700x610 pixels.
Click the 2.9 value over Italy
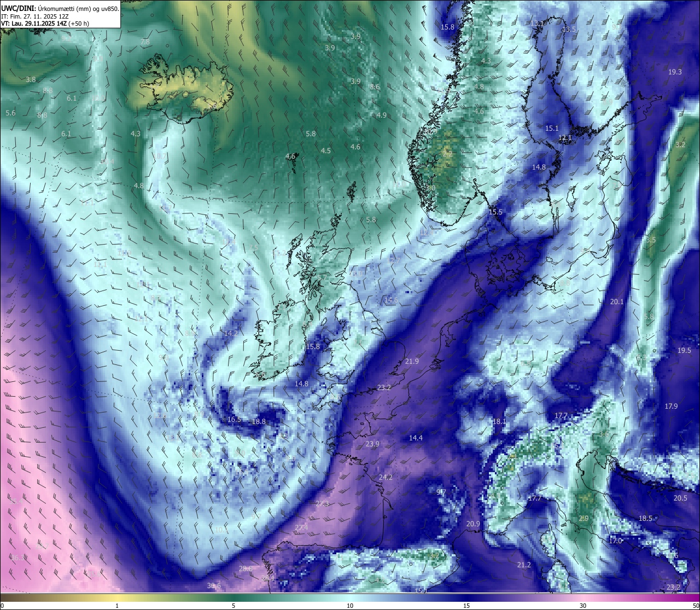tap(584, 518)
